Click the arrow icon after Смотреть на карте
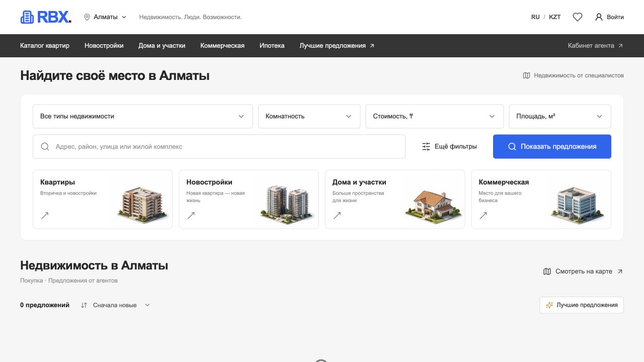644x362 pixels. (620, 271)
